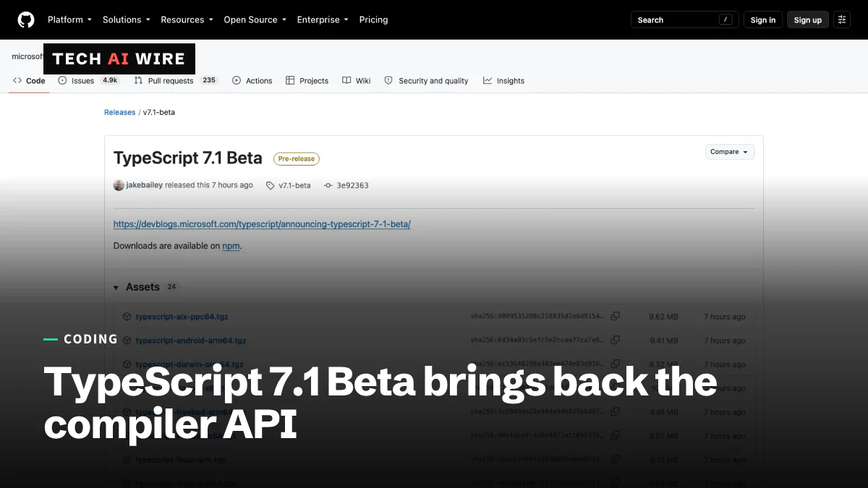Click the Pull requests branch icon
The width and height of the screenshot is (868, 488).
tap(138, 80)
